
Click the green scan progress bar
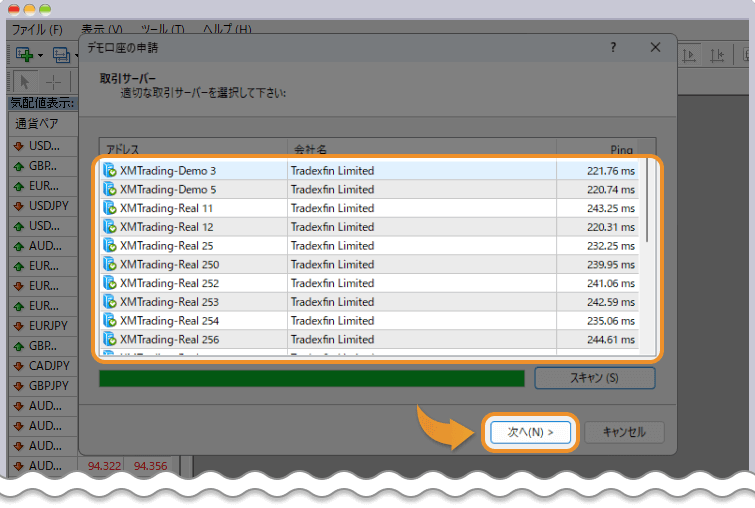(x=312, y=378)
